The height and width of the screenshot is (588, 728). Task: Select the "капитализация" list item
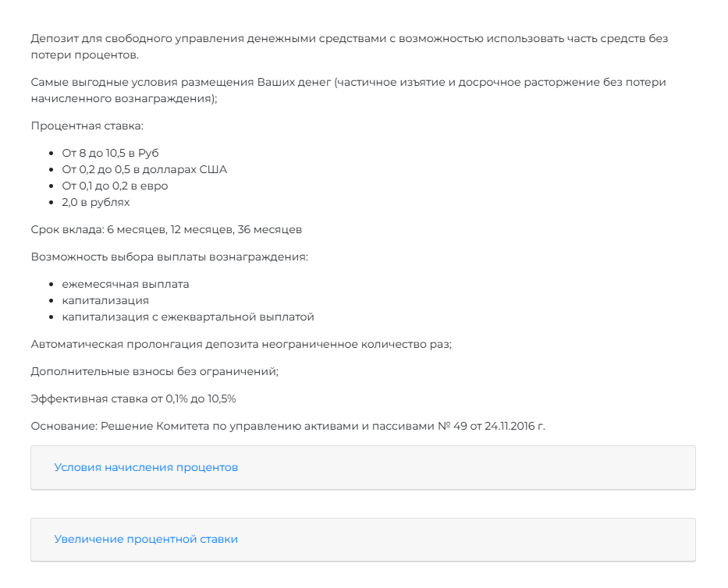tap(105, 300)
